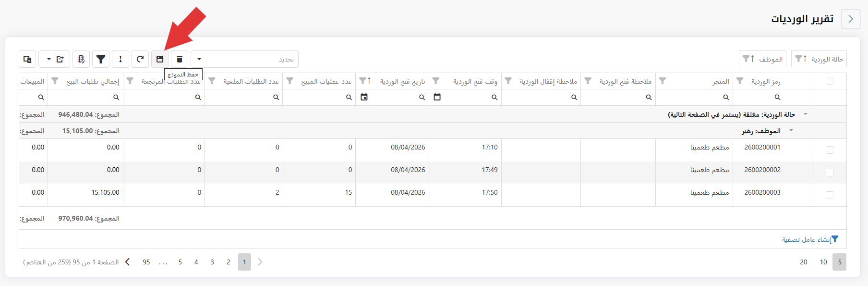Click the circular-arrow reset icon in the toolbar
This screenshot has width=868, height=286.
click(x=140, y=59)
